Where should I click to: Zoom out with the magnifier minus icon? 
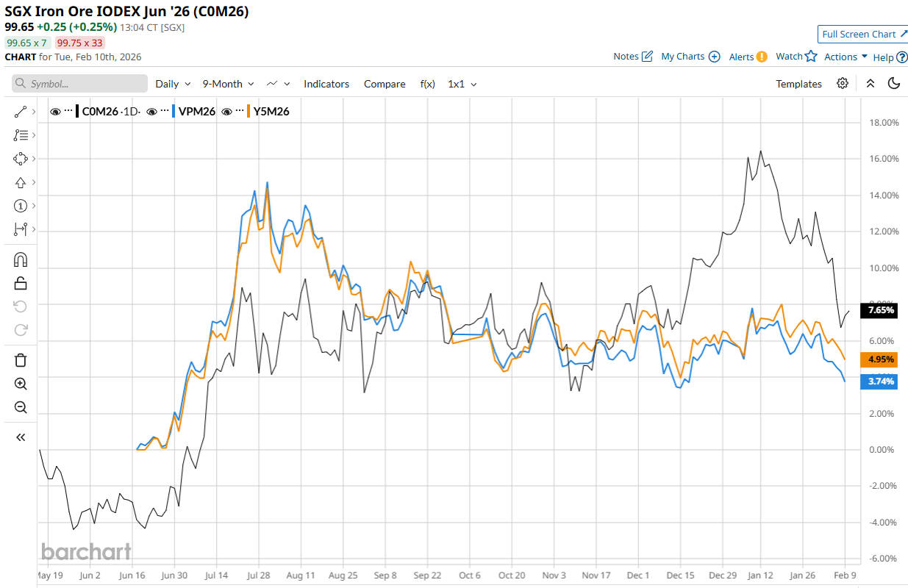click(x=21, y=407)
